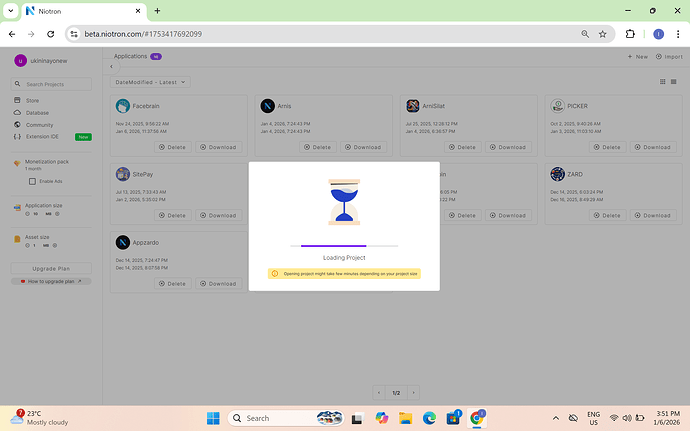Go to next page of applications
This screenshot has width=690, height=431.
click(x=413, y=393)
